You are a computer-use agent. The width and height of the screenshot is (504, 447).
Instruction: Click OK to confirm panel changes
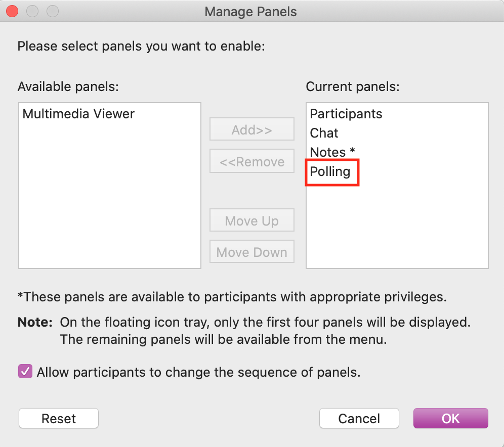[450, 418]
